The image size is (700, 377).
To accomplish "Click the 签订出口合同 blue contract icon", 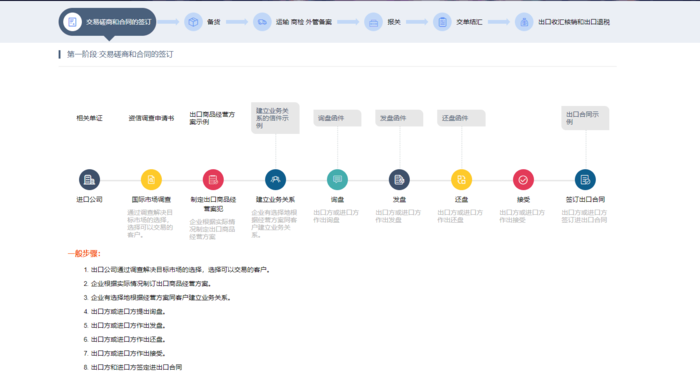I will 585,180.
